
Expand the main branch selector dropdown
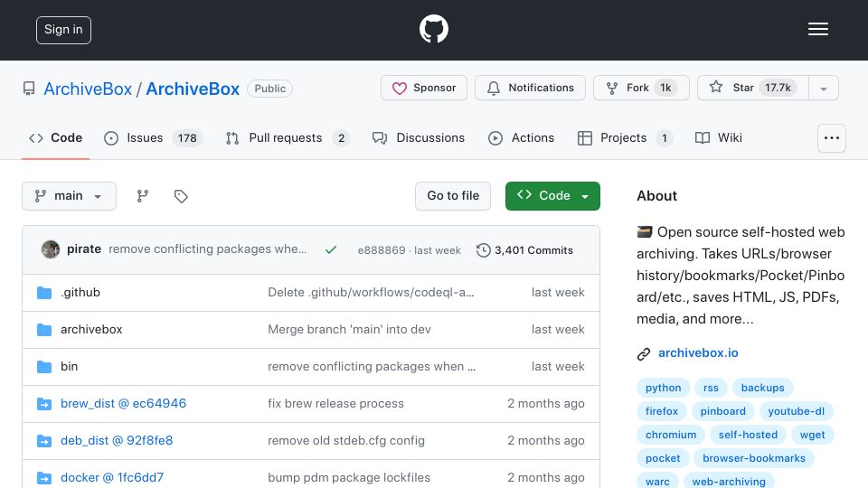[x=70, y=196]
